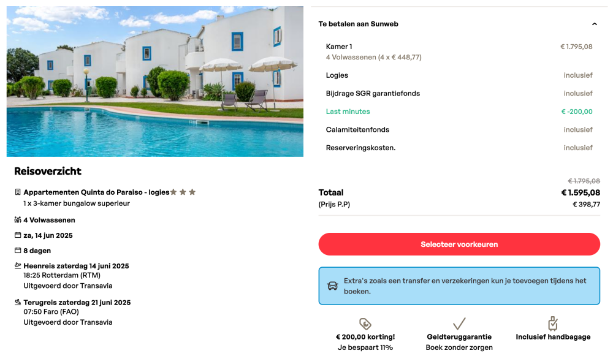
Task: Click the calendar icon beside 8 dagen
Action: [x=18, y=250]
